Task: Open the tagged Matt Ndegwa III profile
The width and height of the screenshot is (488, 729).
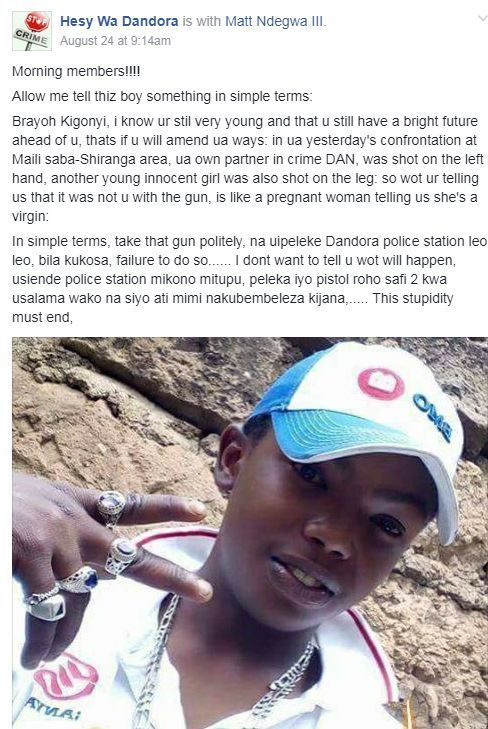Action: [275, 21]
